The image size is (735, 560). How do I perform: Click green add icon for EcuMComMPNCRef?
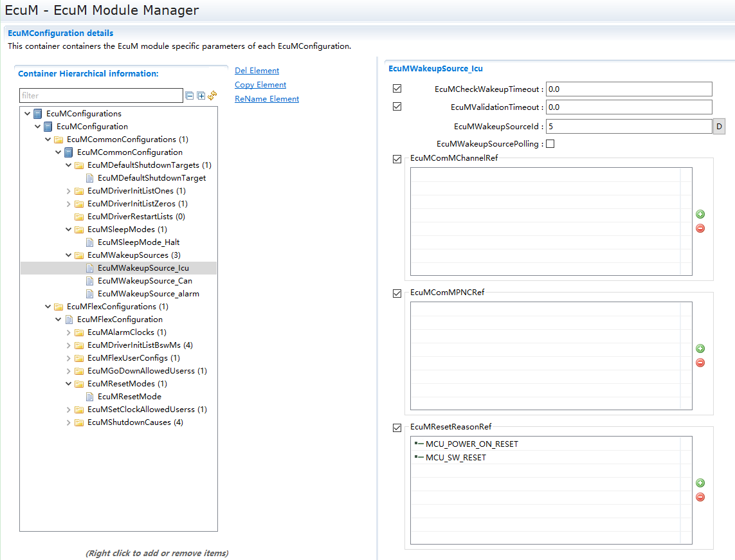tap(700, 348)
